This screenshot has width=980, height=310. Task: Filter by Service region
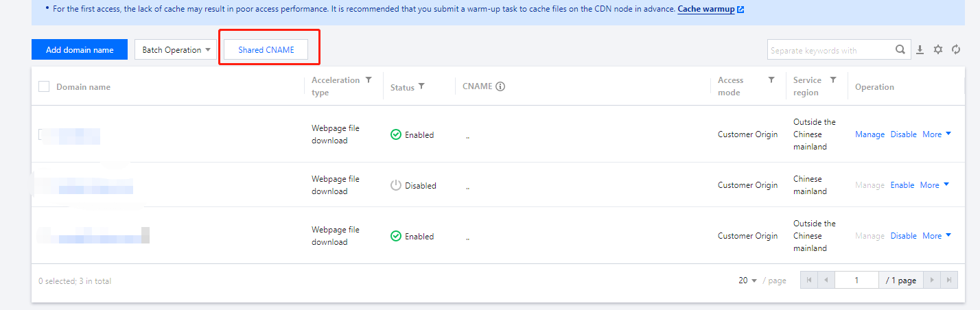(x=833, y=80)
